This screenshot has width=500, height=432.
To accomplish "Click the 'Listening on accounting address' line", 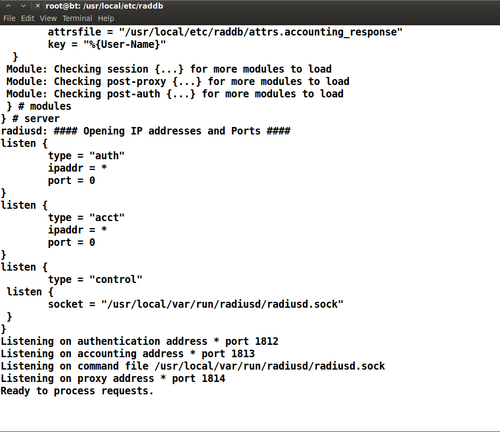I will pos(128,354).
